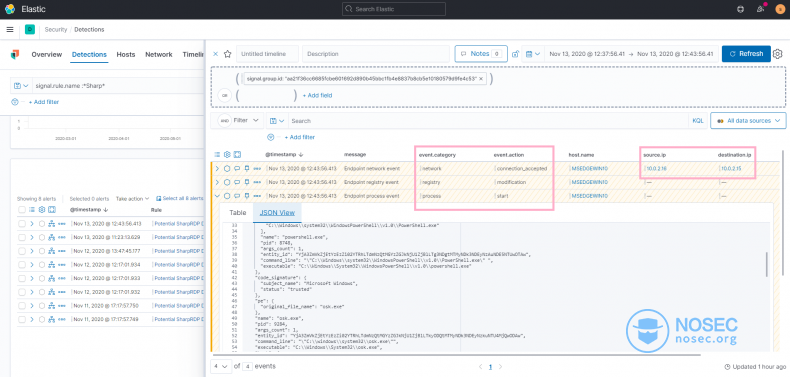
Task: Click the JSON view vertical scrollbar
Action: pyautogui.click(x=767, y=265)
